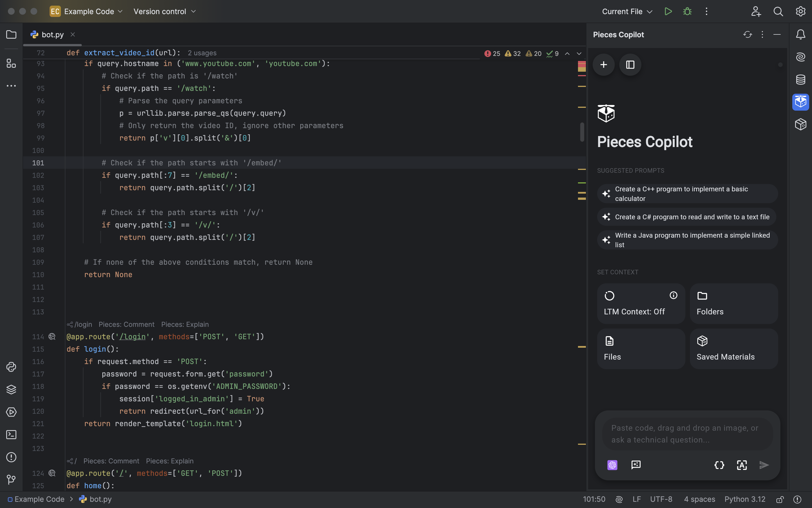Click Pieces: Explain above home route
The width and height of the screenshot is (812, 508).
tap(170, 461)
